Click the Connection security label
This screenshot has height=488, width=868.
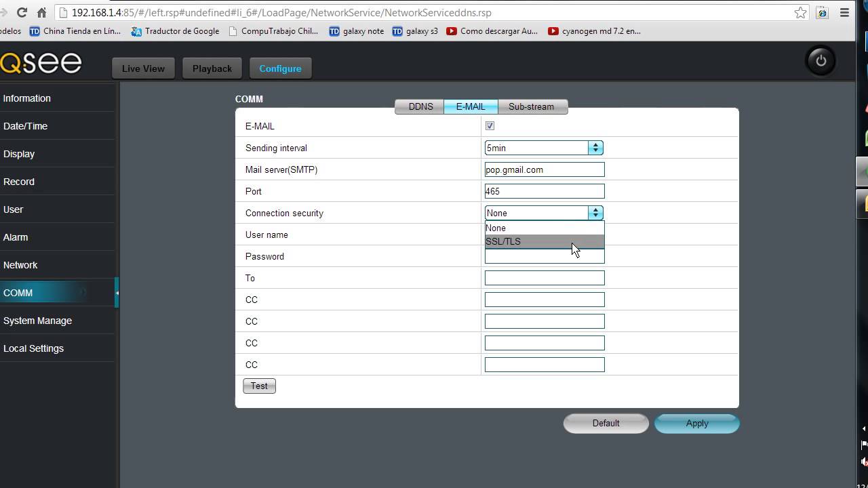tap(284, 213)
